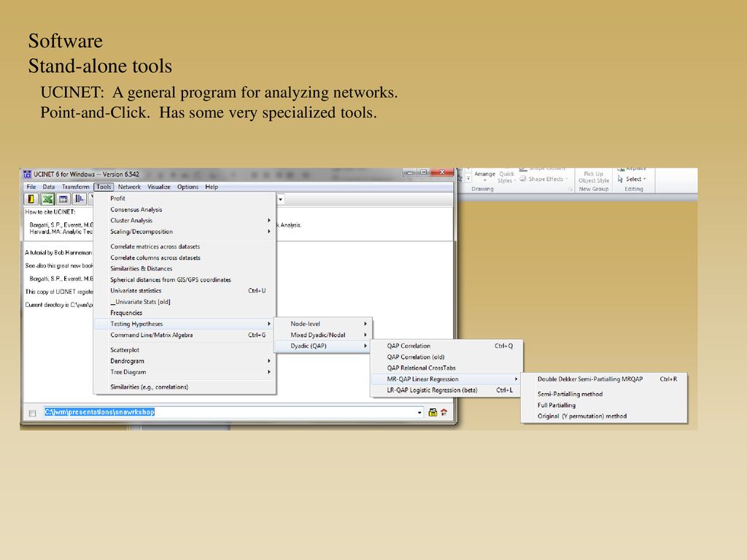Click Pick Up Object Style ribbon button
Image resolution: width=747 pixels, height=560 pixels.
[x=594, y=177]
